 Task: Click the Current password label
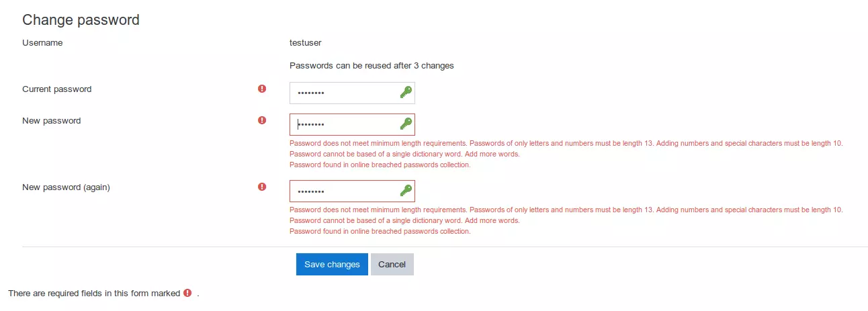tap(57, 89)
